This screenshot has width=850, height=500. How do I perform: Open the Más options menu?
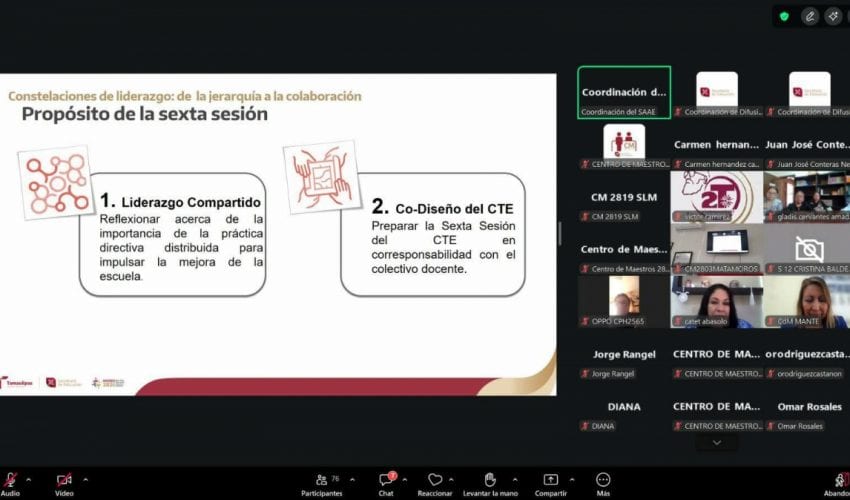[603, 481]
